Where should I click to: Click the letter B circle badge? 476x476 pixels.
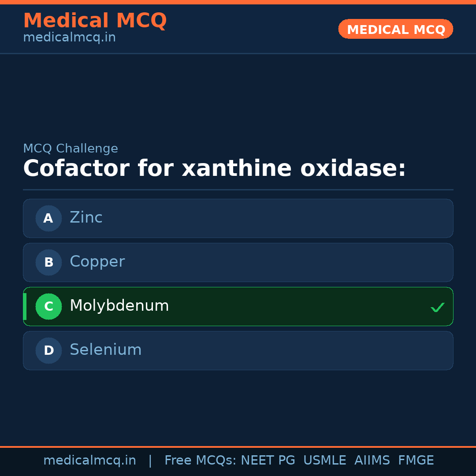(x=48, y=262)
